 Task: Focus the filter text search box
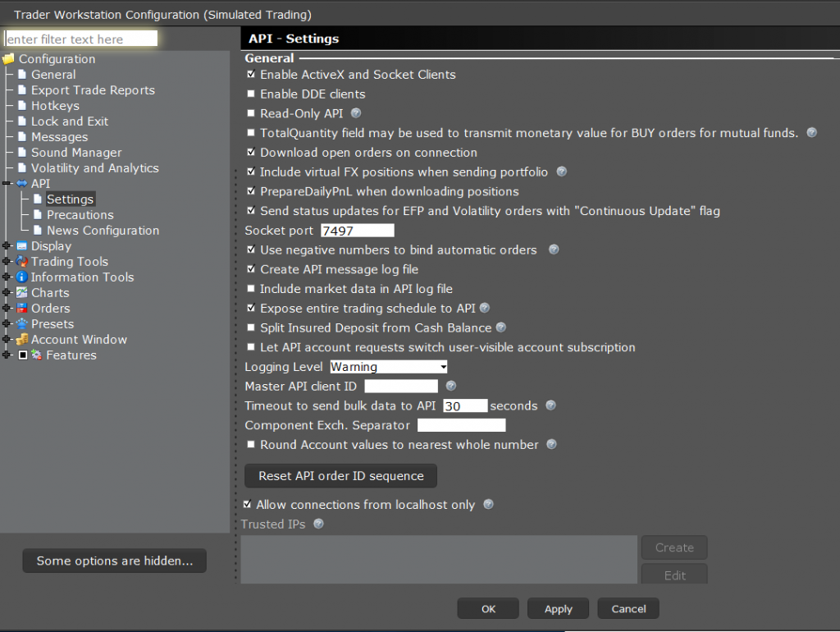81,39
